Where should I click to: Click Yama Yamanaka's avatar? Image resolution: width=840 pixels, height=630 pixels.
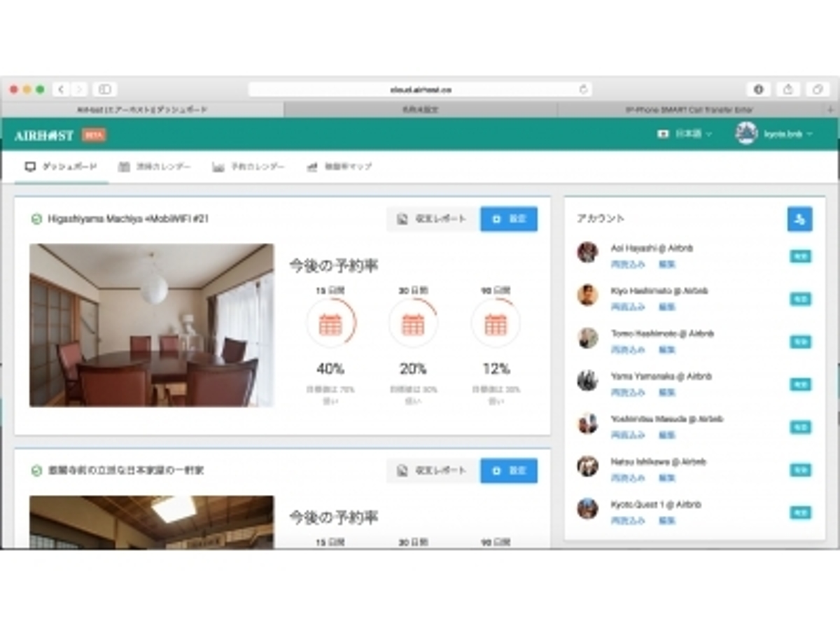tap(587, 380)
